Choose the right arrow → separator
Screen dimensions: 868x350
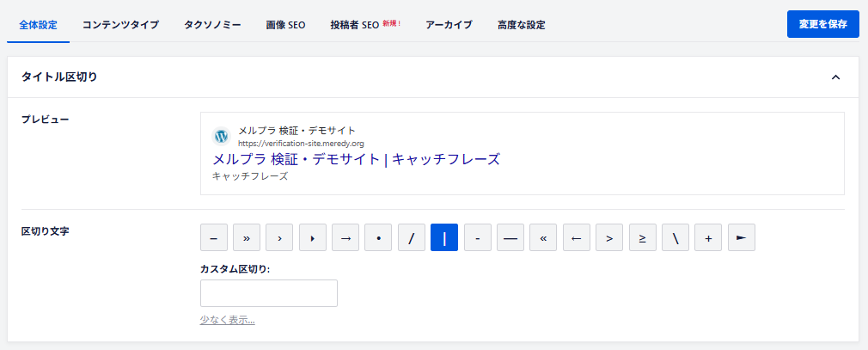[x=345, y=237]
